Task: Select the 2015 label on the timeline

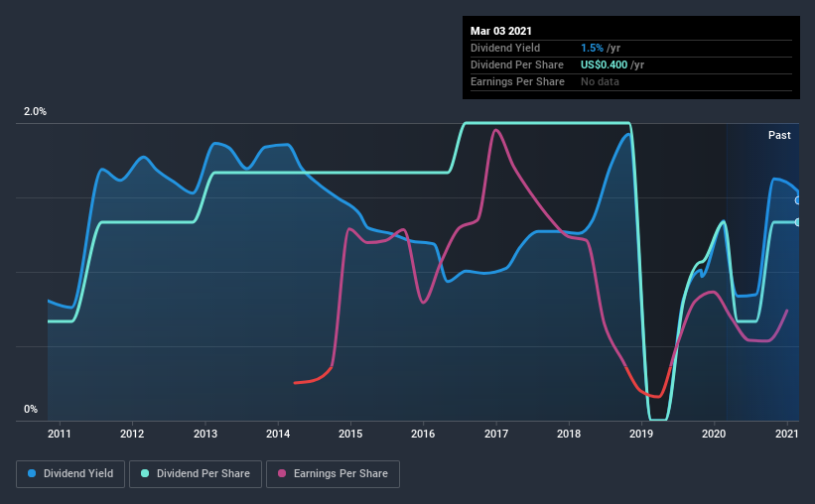Action: 350,434
